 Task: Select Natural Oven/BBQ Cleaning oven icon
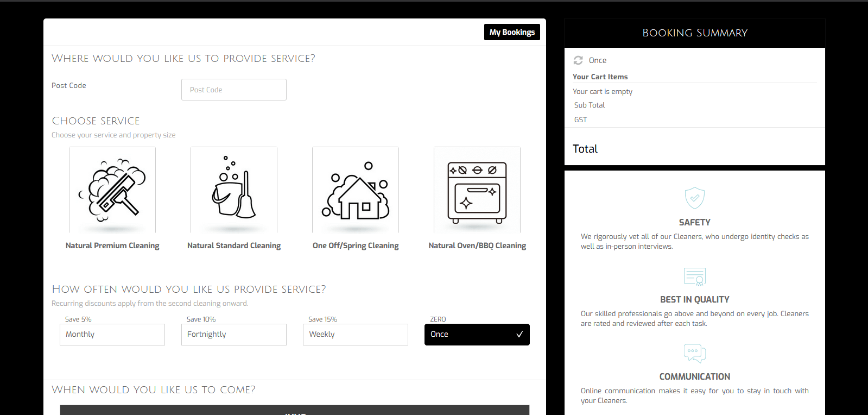477,190
